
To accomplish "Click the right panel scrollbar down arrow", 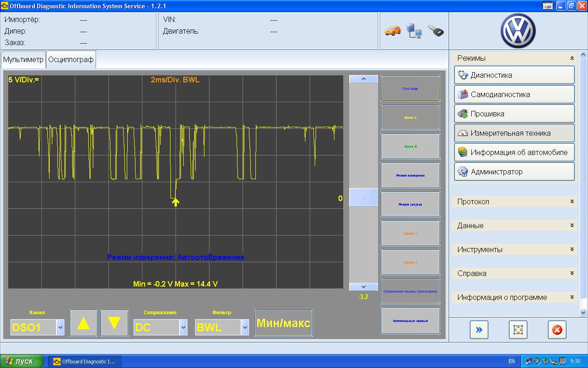I will click(583, 313).
